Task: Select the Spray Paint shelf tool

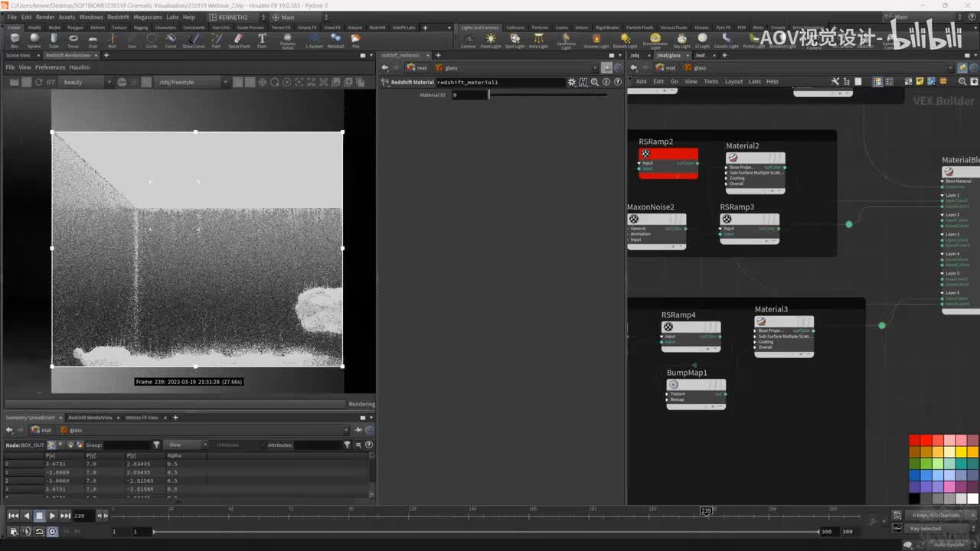Action: (x=239, y=40)
